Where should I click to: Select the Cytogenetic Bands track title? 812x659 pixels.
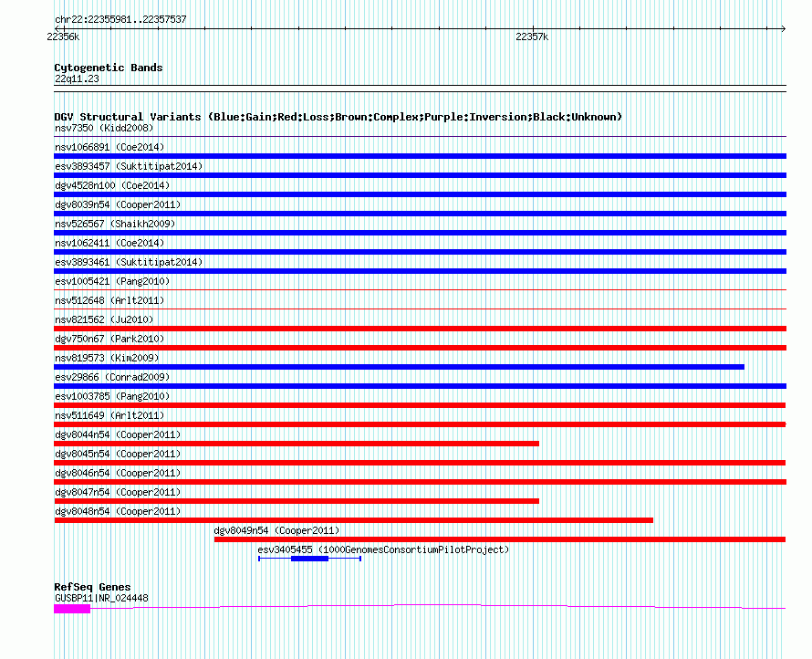click(x=109, y=68)
